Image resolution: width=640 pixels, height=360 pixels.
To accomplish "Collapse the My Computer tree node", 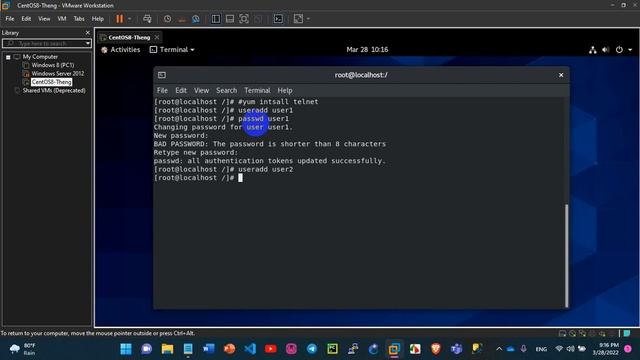I will pyautogui.click(x=8, y=57).
